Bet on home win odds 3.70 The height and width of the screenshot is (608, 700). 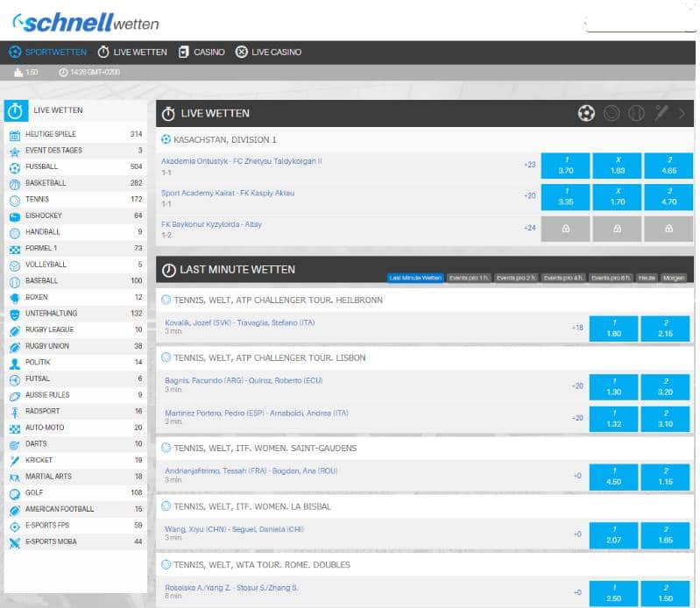566,166
